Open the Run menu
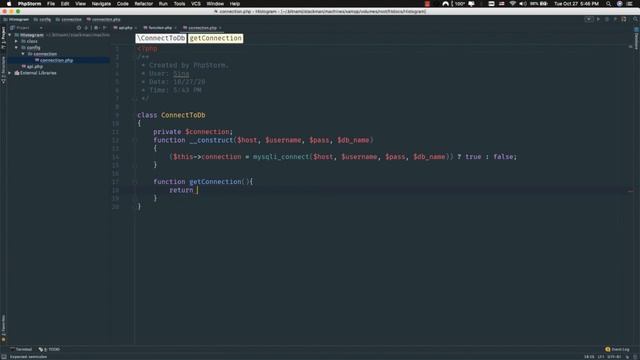640x360 pixels. click(x=163, y=4)
